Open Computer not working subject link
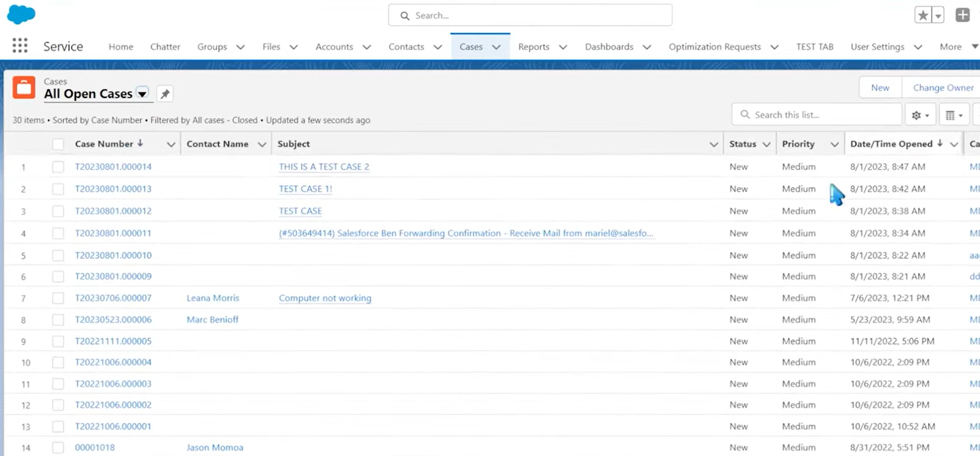 (x=325, y=298)
